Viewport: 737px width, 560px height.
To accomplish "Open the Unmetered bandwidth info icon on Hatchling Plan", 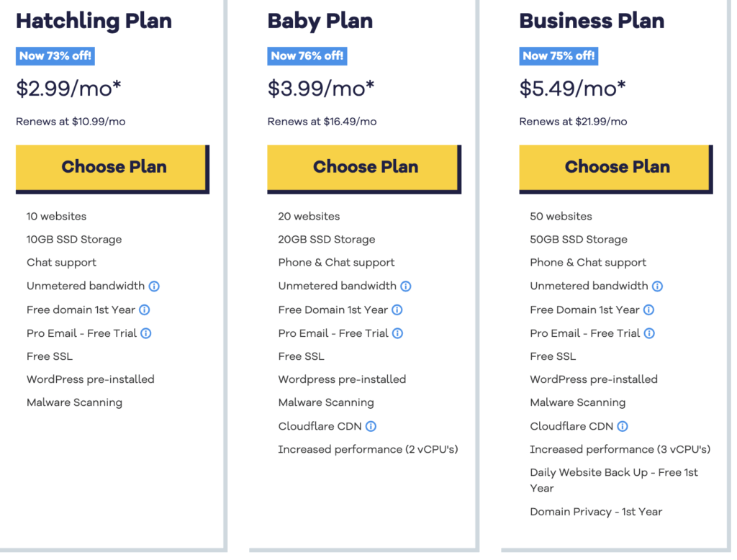I will 154,286.
